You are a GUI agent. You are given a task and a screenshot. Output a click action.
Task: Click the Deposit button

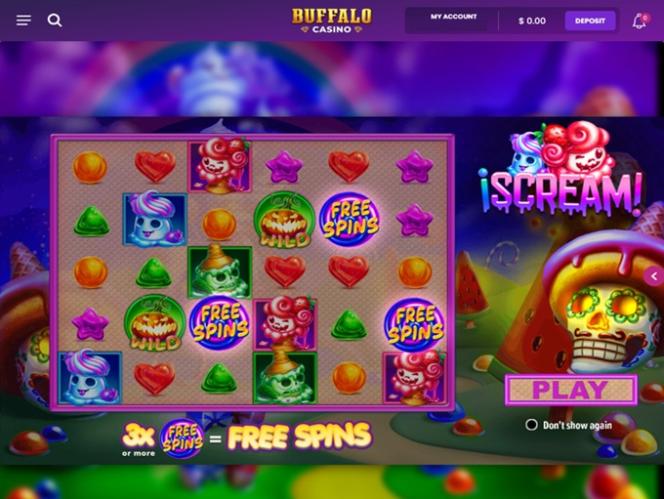point(590,21)
